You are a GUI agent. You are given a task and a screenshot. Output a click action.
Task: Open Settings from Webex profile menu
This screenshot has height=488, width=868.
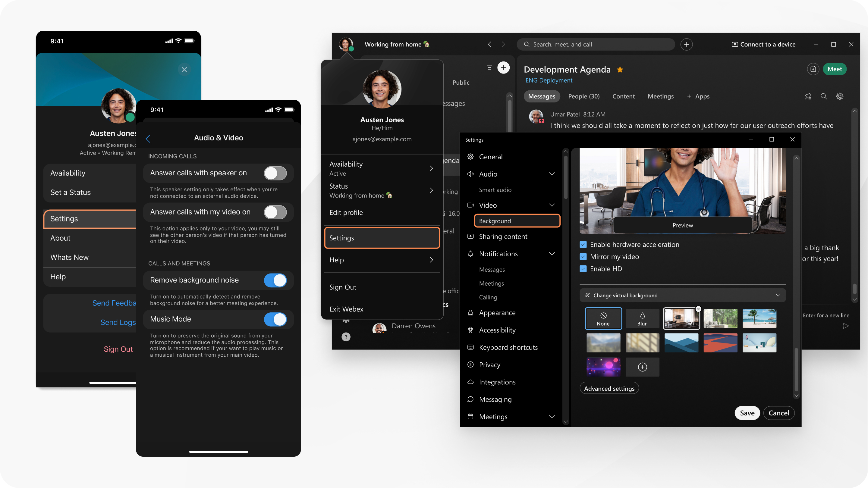382,238
